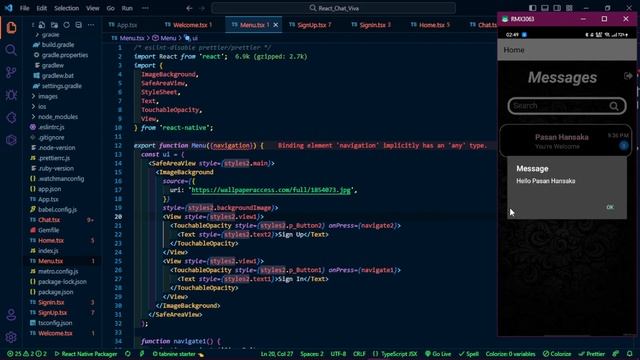Screen dimensions: 640x360
Task: Toggle secondary sidebar layout icon
Action: point(557,8)
